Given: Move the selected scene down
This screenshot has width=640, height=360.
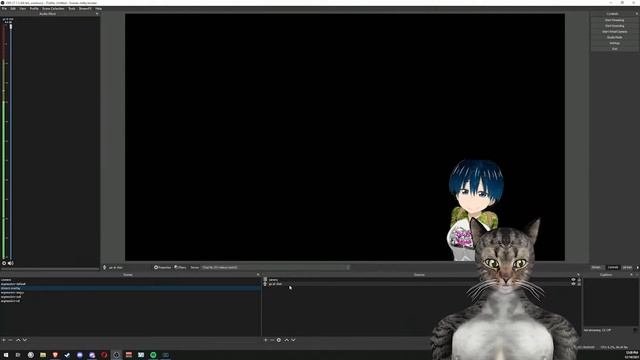Looking at the screenshot, I should point(25,340).
